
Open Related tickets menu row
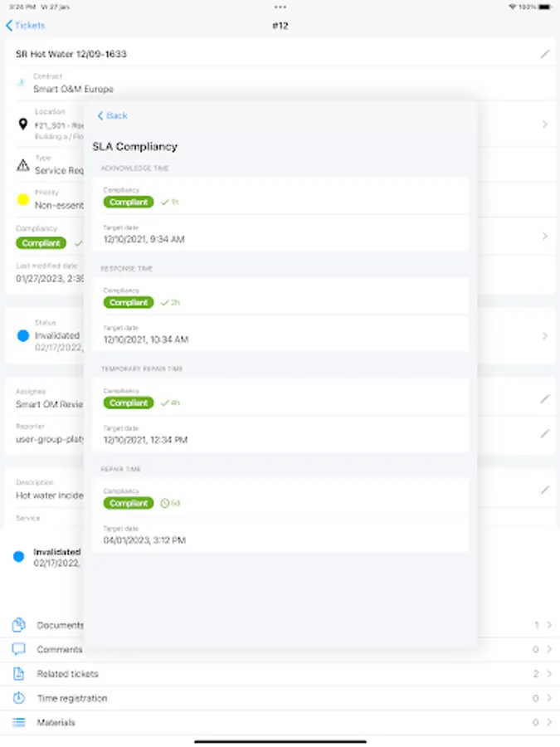point(280,674)
